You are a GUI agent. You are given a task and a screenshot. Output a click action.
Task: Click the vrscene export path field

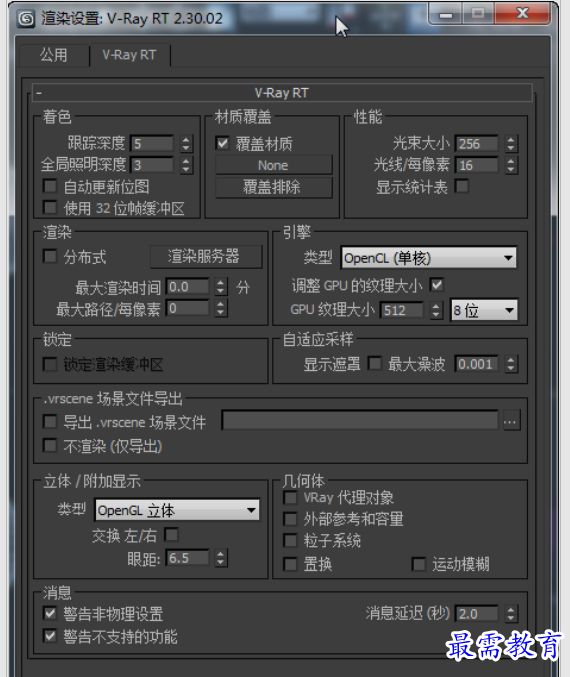tap(360, 421)
